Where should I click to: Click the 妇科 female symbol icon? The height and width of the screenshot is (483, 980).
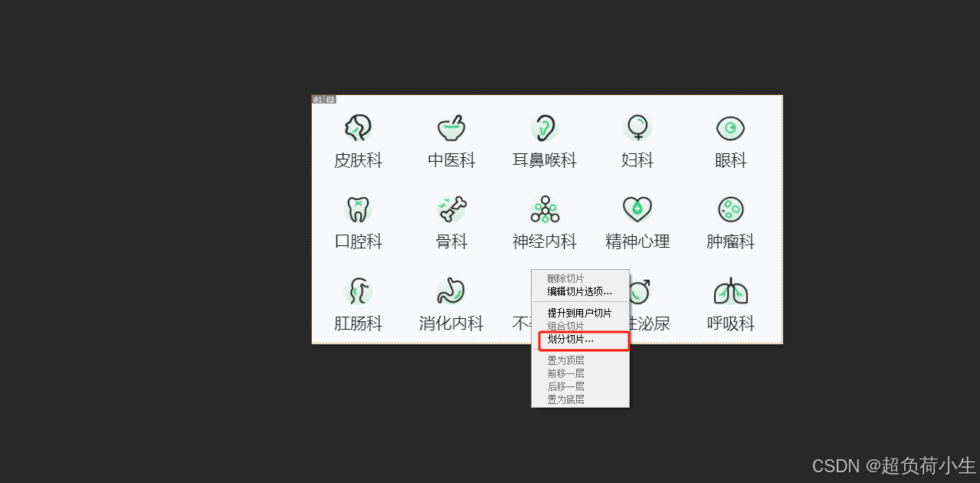pyautogui.click(x=637, y=127)
